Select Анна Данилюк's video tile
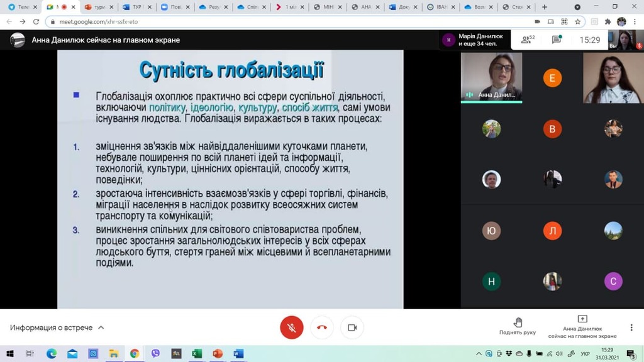 [491, 77]
